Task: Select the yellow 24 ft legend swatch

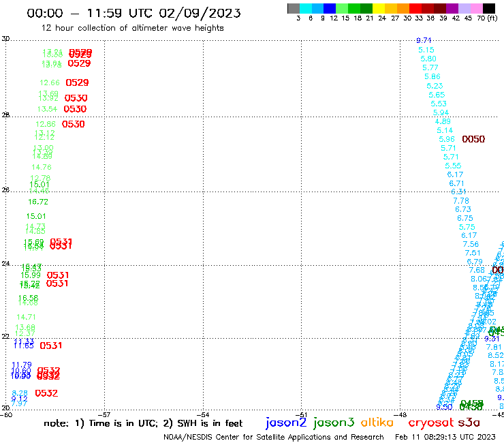Action: pyautogui.click(x=379, y=8)
